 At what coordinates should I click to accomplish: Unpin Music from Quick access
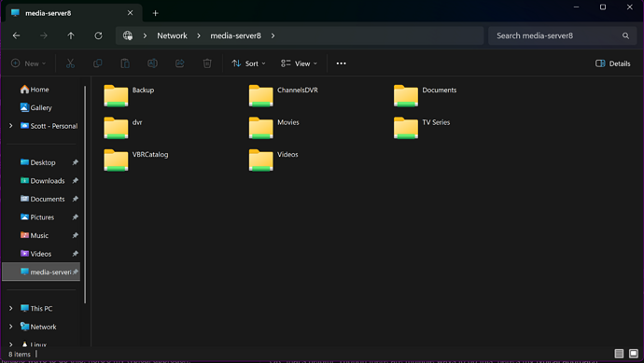76,235
